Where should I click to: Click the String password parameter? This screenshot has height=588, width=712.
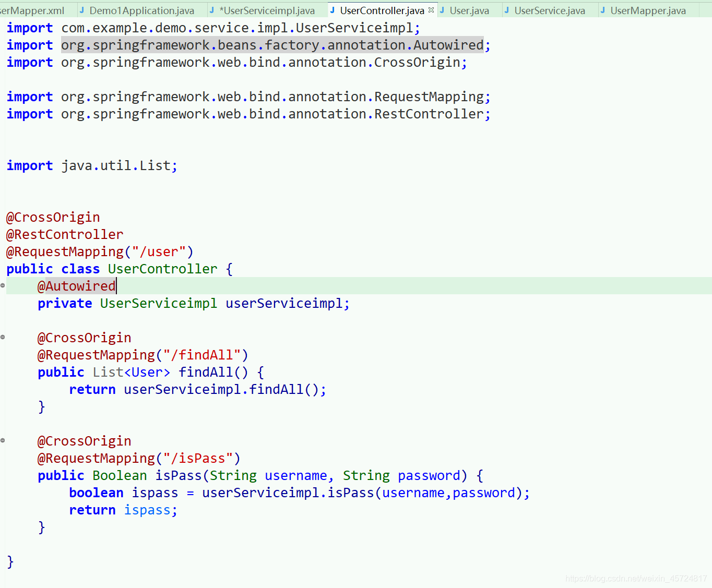tap(401, 476)
